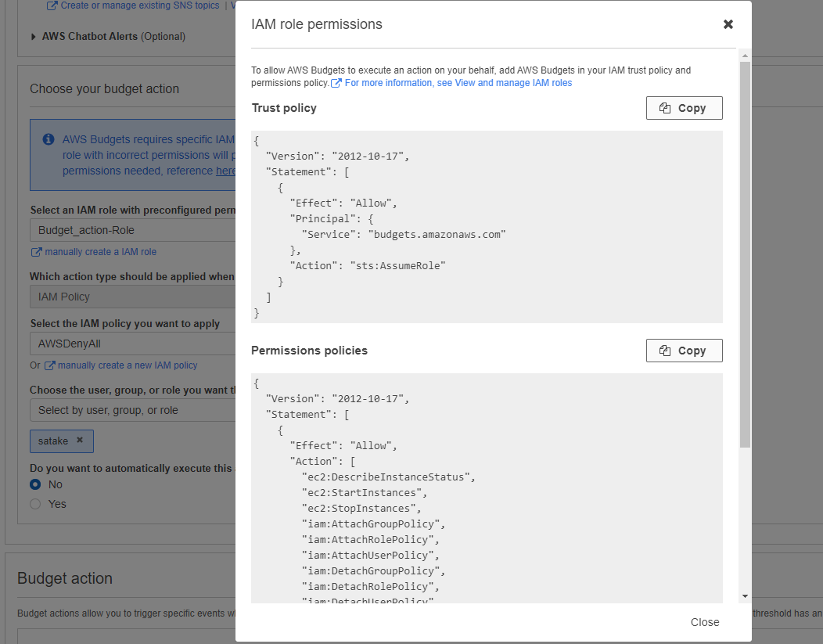
Task: Copy the Trust policy JSON
Action: tap(684, 108)
